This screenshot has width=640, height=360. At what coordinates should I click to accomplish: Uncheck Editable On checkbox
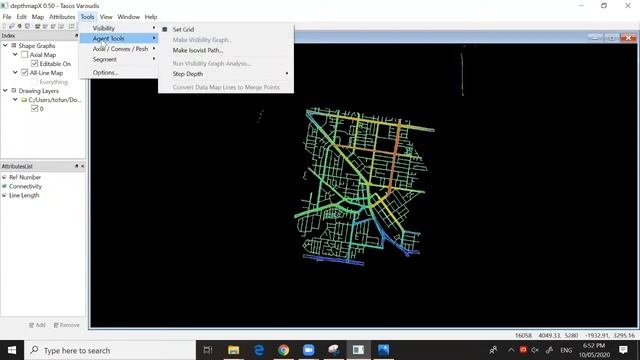pyautogui.click(x=34, y=64)
